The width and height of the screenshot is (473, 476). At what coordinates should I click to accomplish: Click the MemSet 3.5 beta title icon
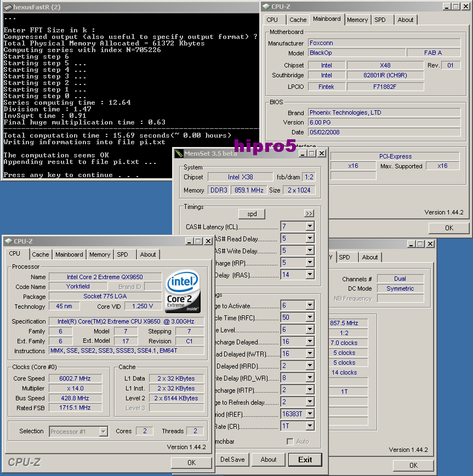pyautogui.click(x=179, y=154)
